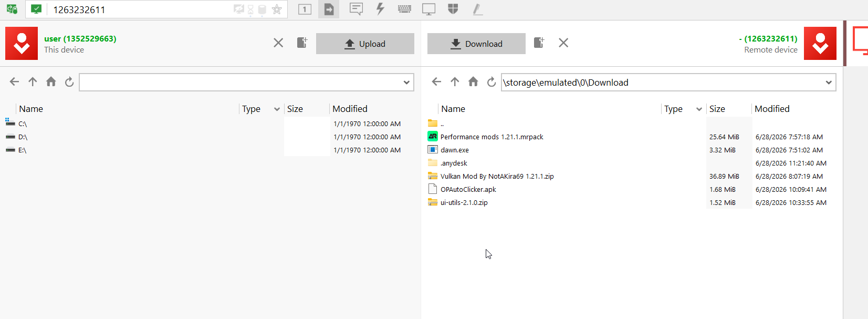Click the lightning bolt actions icon
The height and width of the screenshot is (319, 868).
pyautogui.click(x=380, y=9)
